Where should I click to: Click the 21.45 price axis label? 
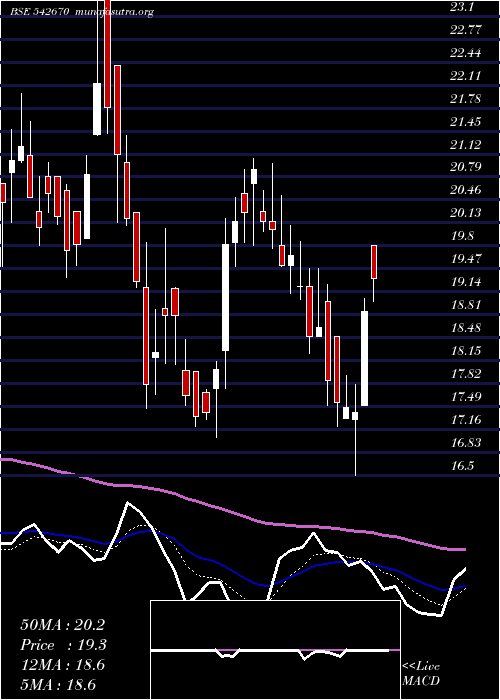click(x=466, y=121)
